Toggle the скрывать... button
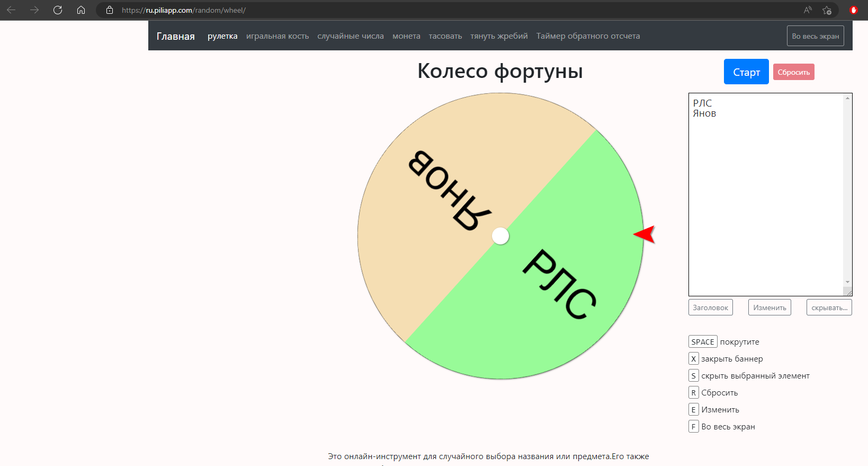 point(829,307)
